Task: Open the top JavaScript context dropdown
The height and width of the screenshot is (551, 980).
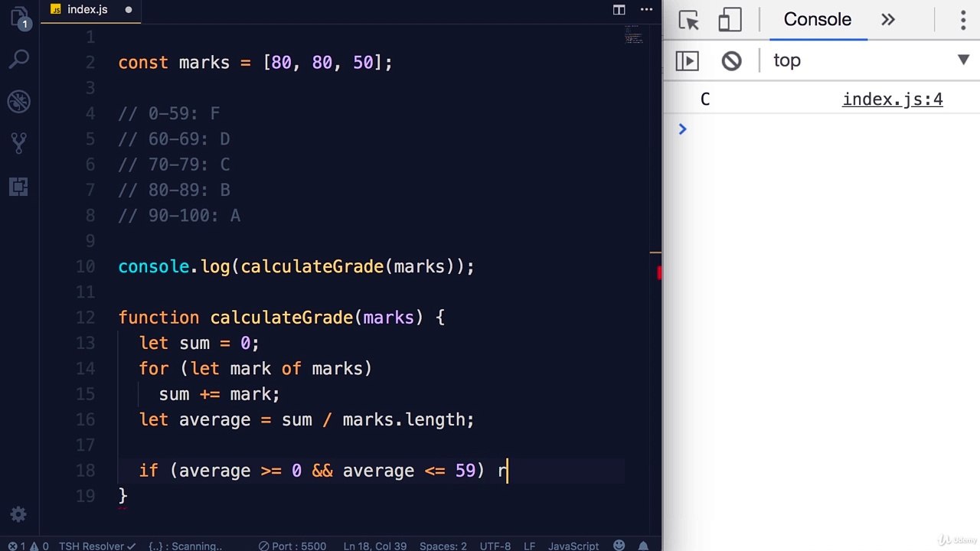Action: click(x=871, y=60)
